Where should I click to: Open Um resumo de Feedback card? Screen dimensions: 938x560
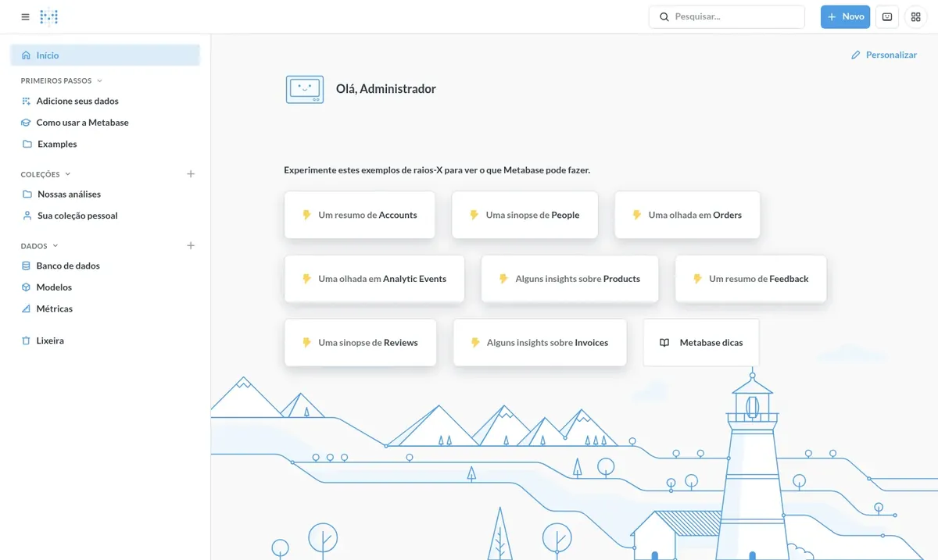(x=750, y=279)
